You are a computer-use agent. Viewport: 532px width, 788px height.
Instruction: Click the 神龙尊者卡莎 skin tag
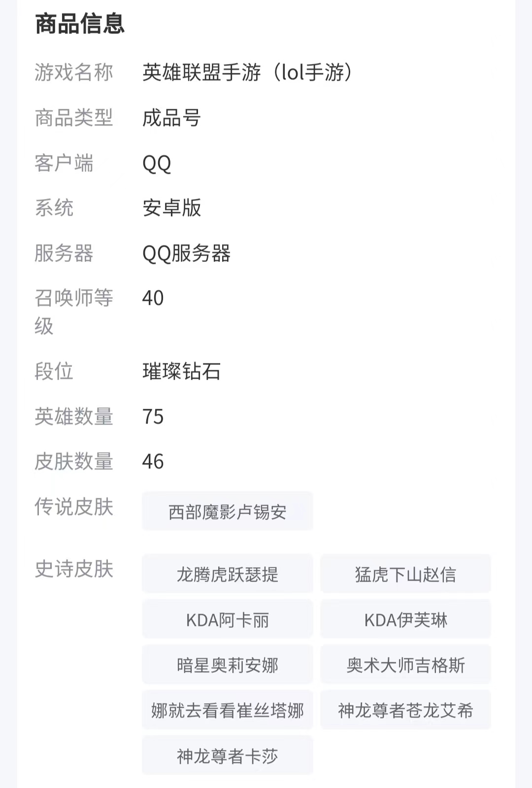[227, 755]
